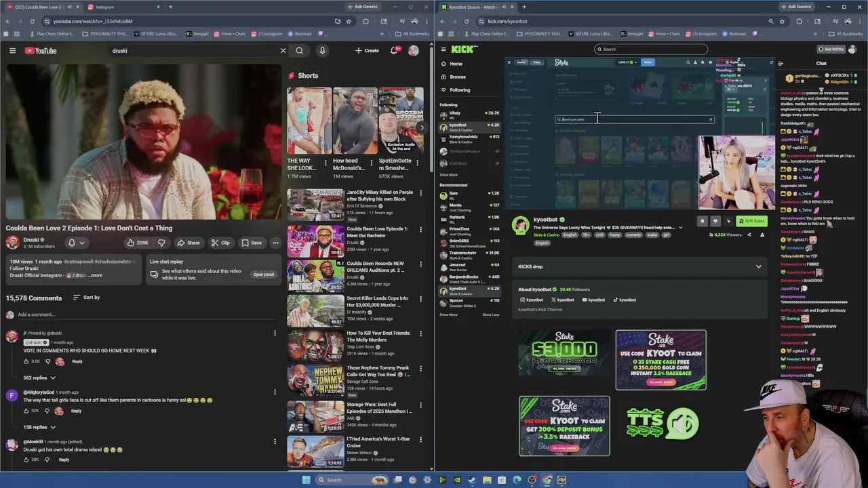This screenshot has width=868, height=488.
Task: Open the Kick sidebar hamburger menu
Action: (443, 49)
